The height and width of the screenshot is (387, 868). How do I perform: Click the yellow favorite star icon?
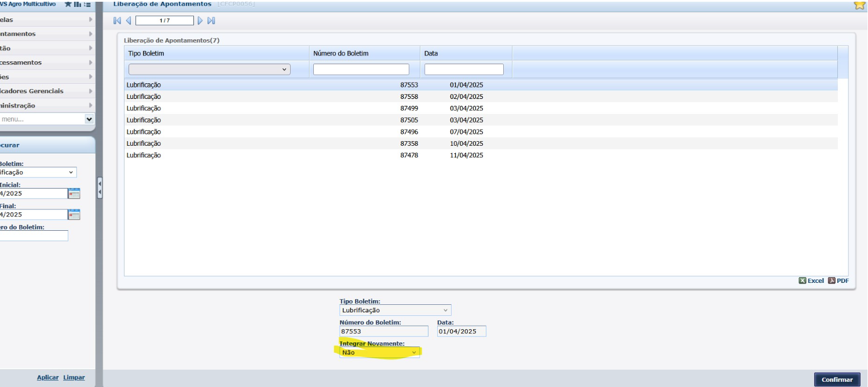point(859,5)
